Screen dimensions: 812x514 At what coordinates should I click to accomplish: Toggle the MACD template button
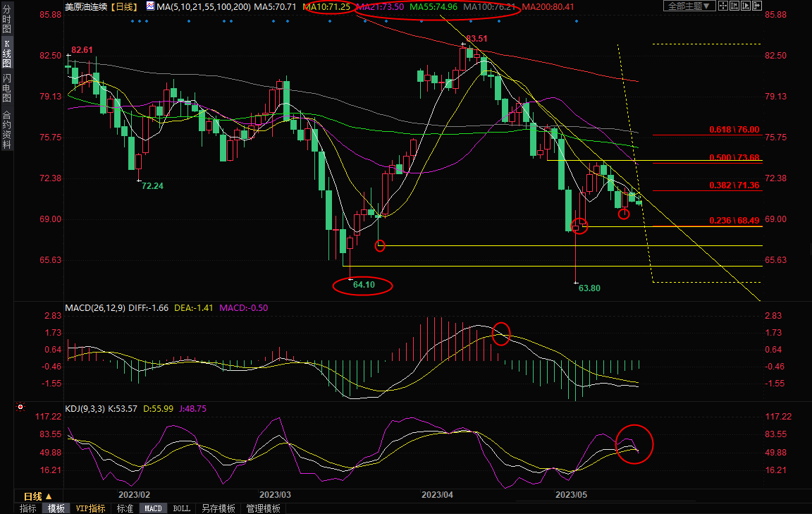click(153, 508)
